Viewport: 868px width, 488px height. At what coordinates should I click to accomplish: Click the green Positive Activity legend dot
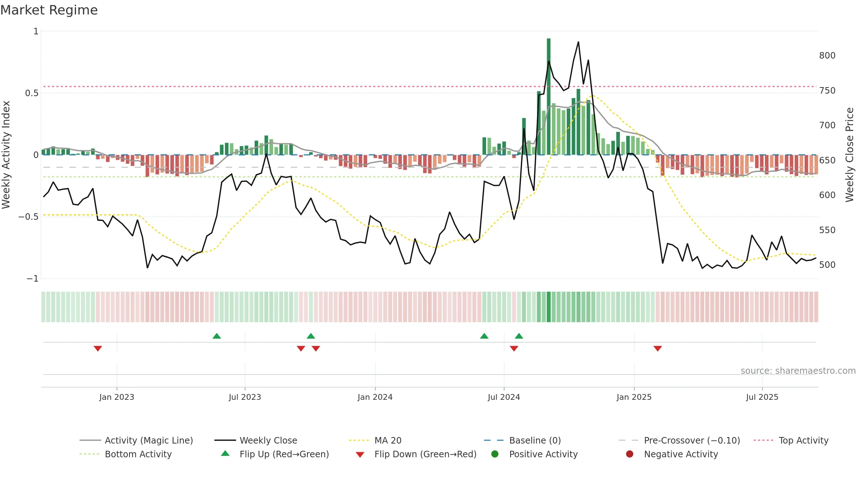[x=495, y=454]
